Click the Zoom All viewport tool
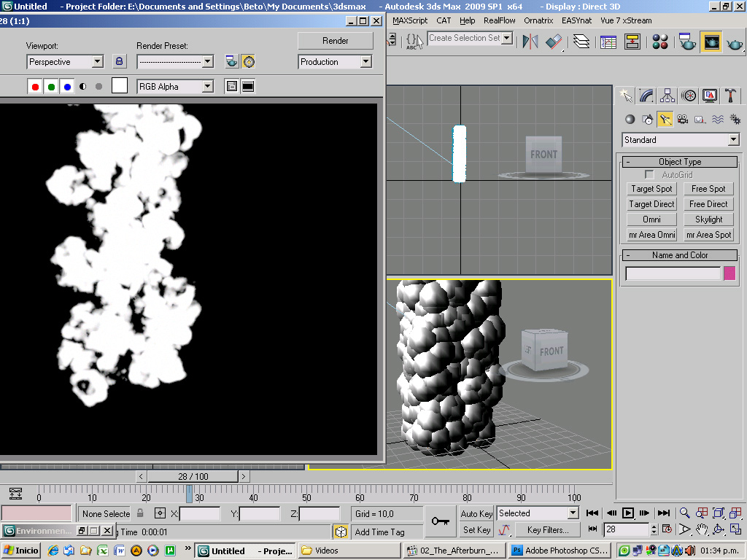 pyautogui.click(x=702, y=513)
